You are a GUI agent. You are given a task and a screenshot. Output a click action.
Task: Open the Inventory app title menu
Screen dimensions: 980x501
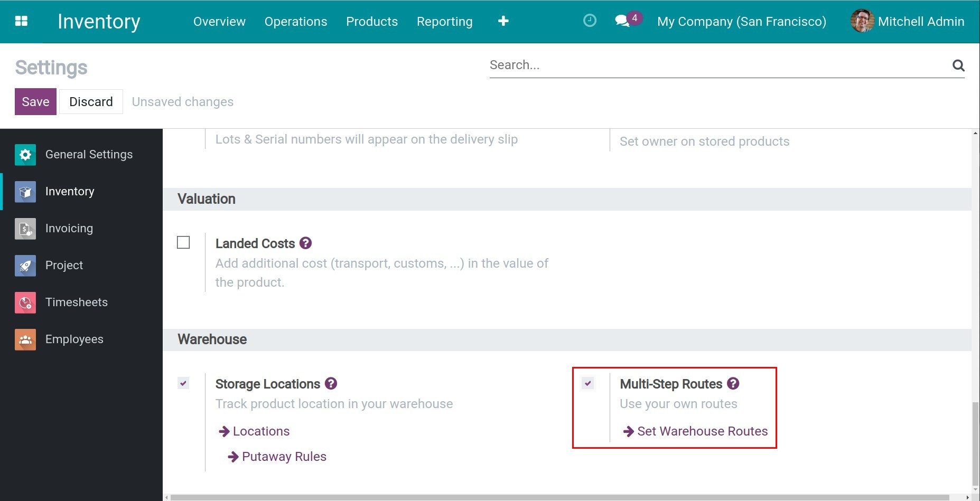(99, 22)
